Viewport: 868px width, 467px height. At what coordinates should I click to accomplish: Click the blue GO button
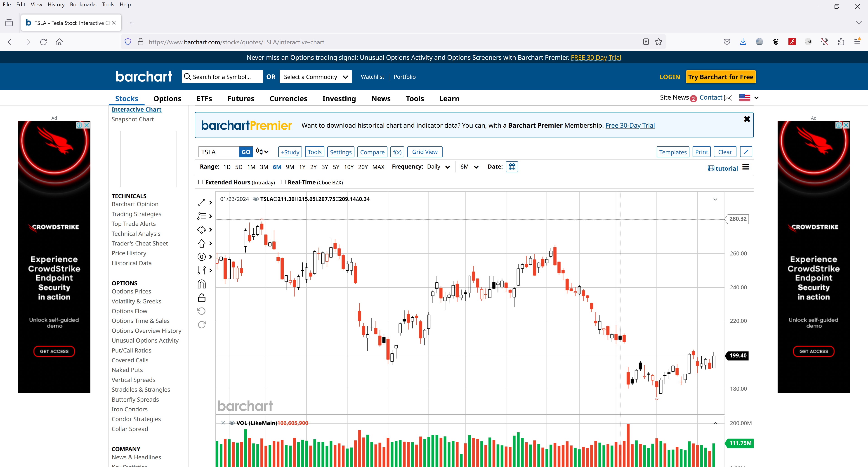coord(246,152)
